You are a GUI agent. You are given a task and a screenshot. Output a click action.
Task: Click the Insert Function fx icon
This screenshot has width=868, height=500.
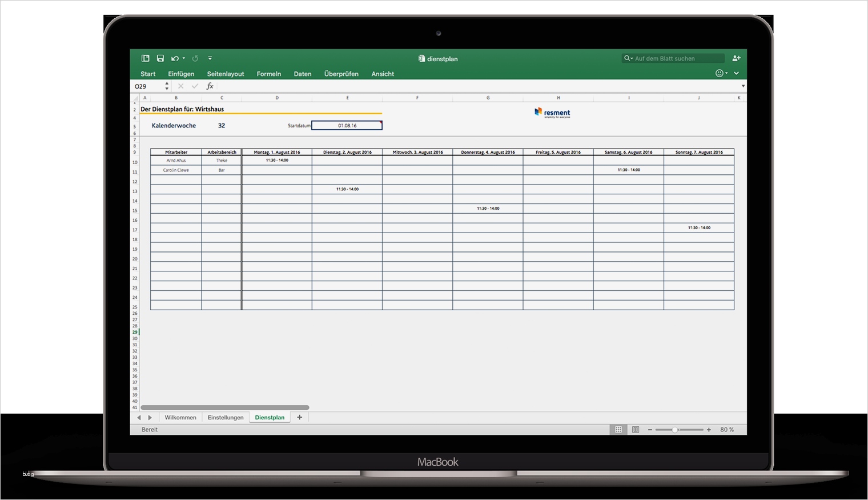point(210,86)
